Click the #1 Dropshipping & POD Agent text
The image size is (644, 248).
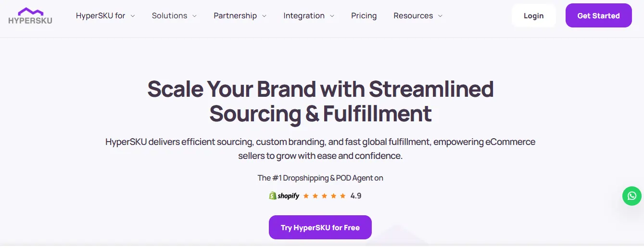(x=320, y=178)
